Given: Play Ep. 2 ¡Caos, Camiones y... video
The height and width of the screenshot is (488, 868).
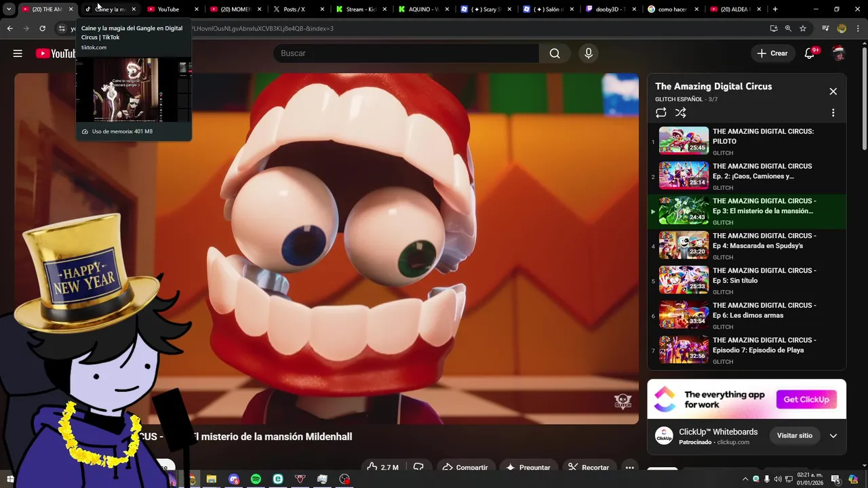Looking at the screenshot, I should [x=746, y=176].
